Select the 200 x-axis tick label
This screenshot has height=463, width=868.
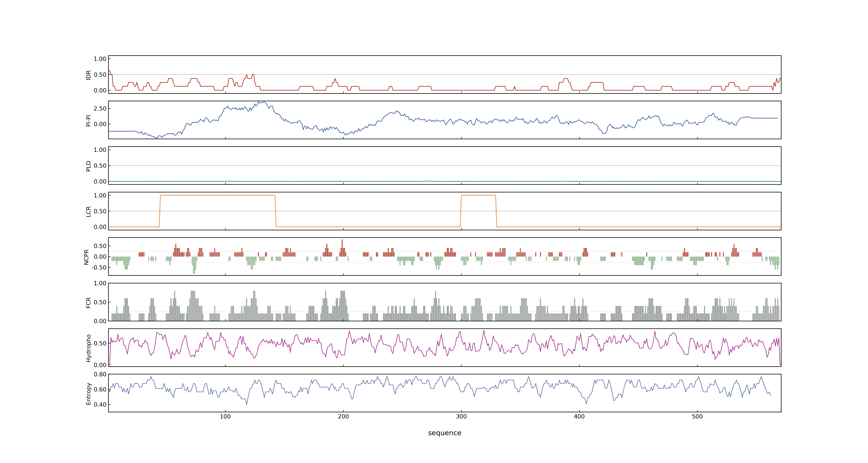343,416
